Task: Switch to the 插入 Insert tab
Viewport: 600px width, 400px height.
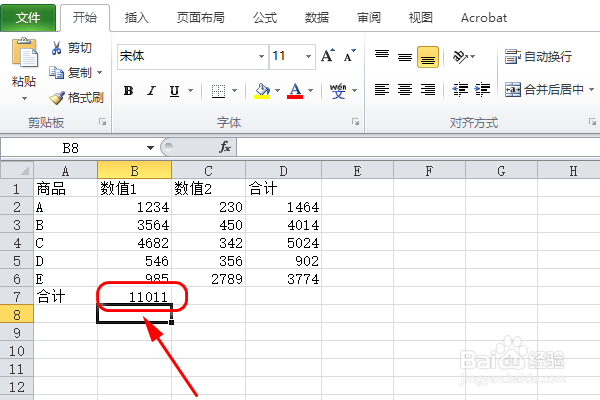Action: coord(137,18)
